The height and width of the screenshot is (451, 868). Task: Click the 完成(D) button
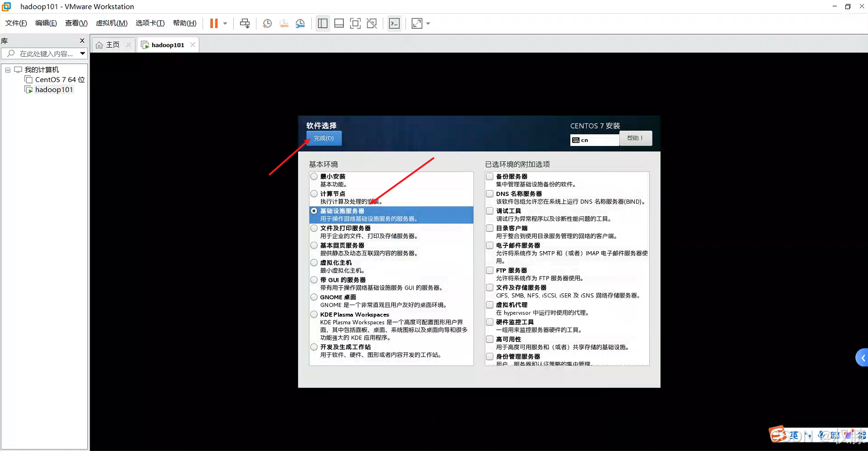click(x=323, y=138)
